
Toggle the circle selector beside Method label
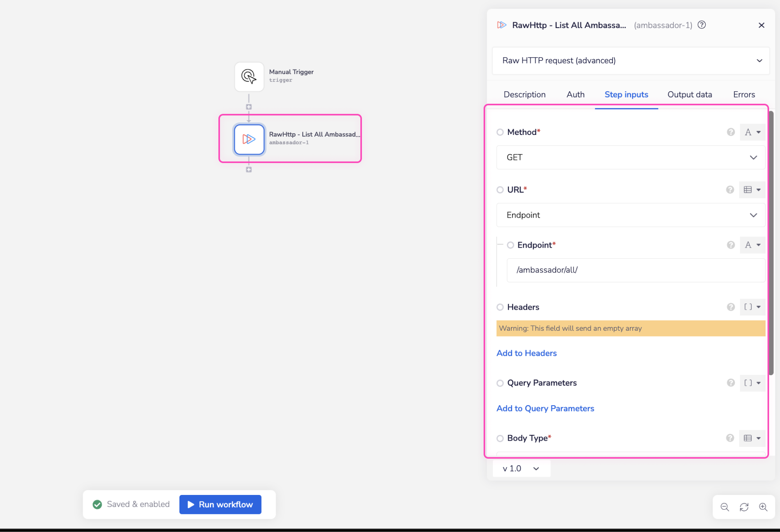point(500,132)
